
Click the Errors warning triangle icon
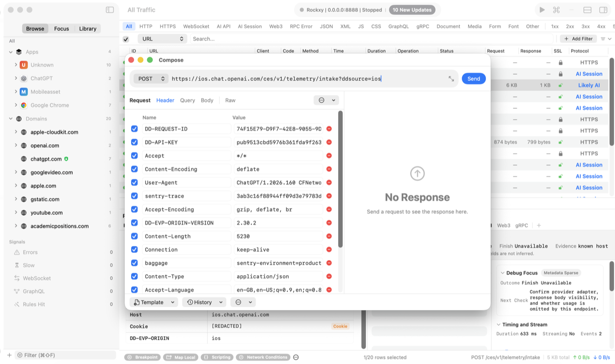coord(17,252)
